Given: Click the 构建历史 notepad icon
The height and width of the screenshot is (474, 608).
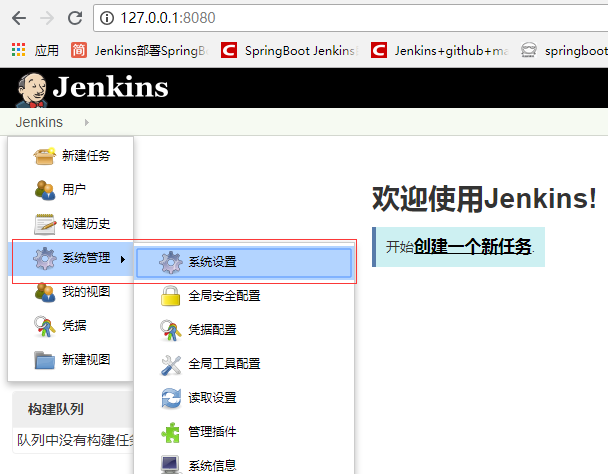Looking at the screenshot, I should [45, 224].
